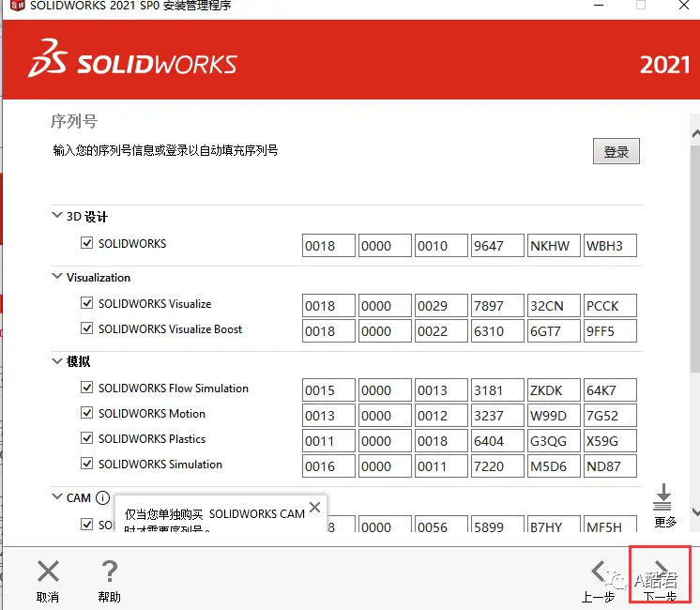Click the 取消 cancel X icon

[x=48, y=572]
